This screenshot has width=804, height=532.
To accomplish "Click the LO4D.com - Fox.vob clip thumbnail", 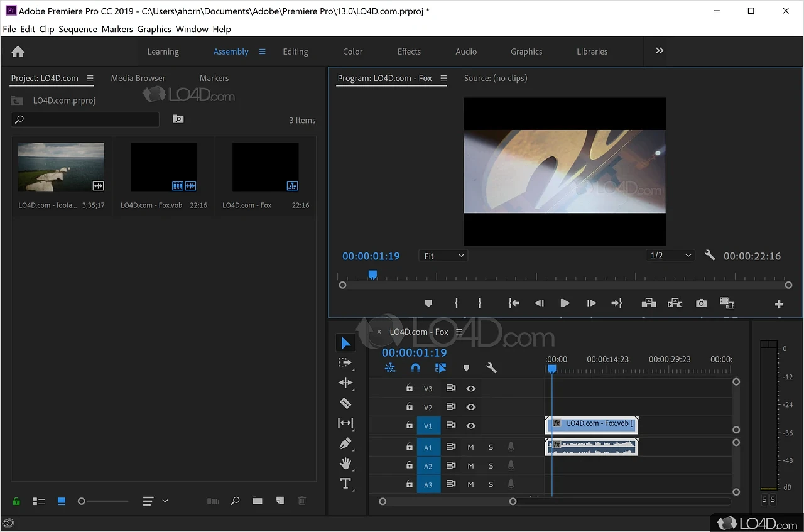I will coord(163,167).
